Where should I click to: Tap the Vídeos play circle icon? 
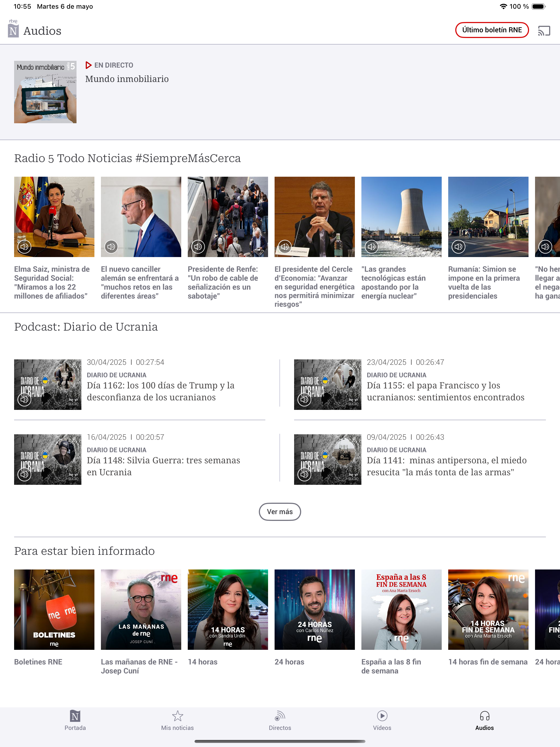[x=382, y=716]
